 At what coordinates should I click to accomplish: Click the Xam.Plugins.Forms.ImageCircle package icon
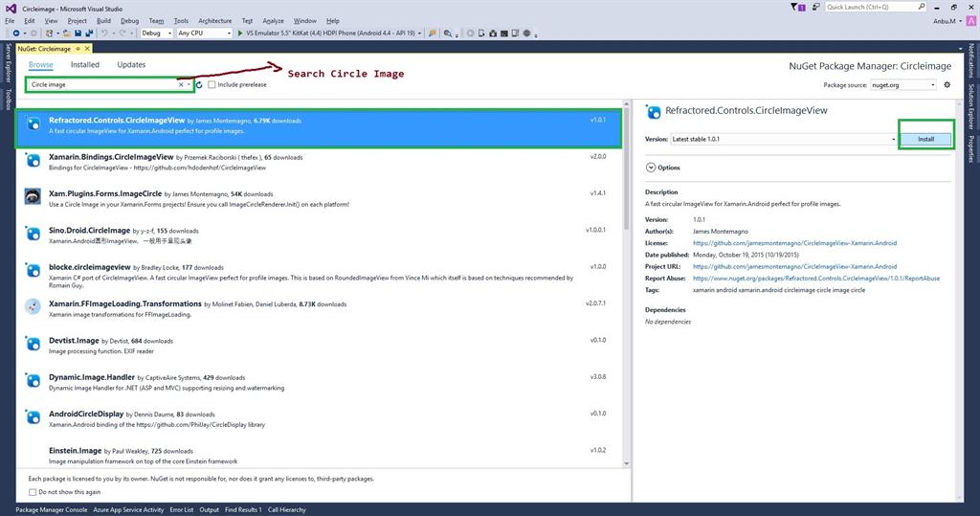point(33,196)
